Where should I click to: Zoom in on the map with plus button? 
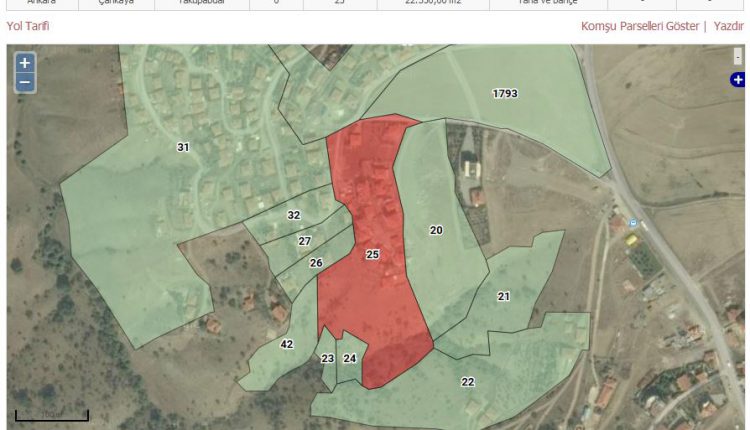(25, 63)
